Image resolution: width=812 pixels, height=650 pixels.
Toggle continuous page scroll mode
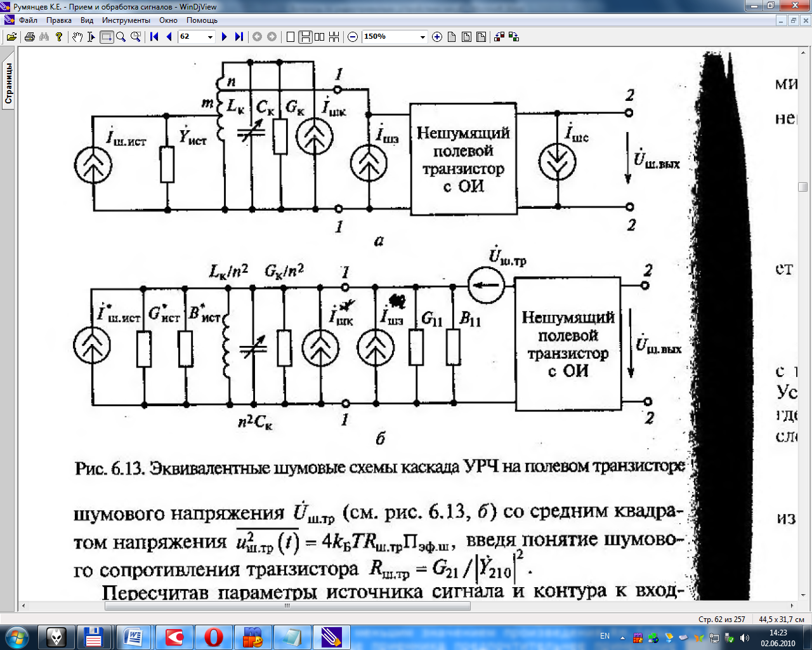tap(305, 37)
